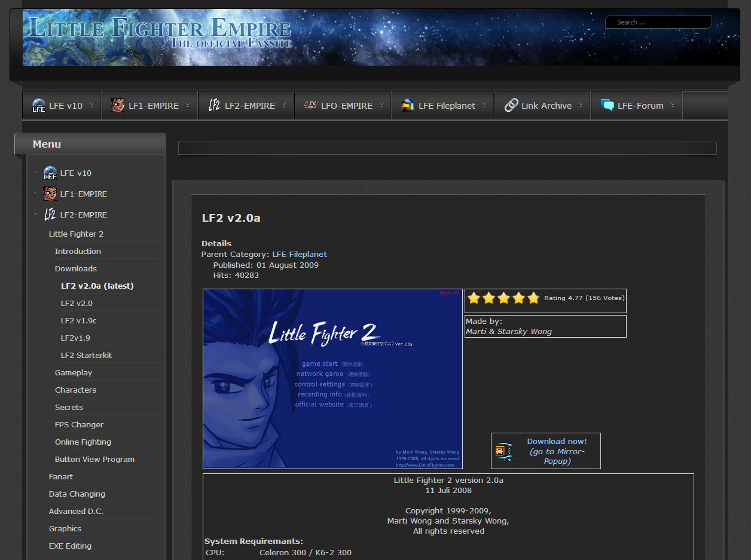Click the Link Archive chain icon
The width and height of the screenshot is (751, 560).
point(511,105)
